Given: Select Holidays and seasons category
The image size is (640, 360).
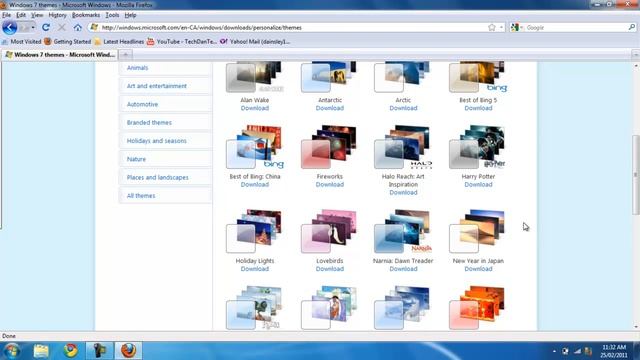Looking at the screenshot, I should pos(156,141).
